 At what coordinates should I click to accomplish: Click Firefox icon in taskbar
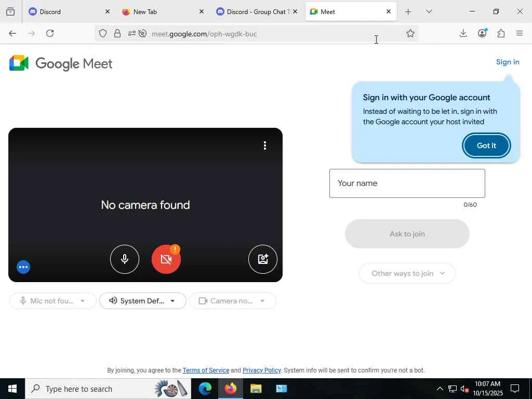point(230,389)
